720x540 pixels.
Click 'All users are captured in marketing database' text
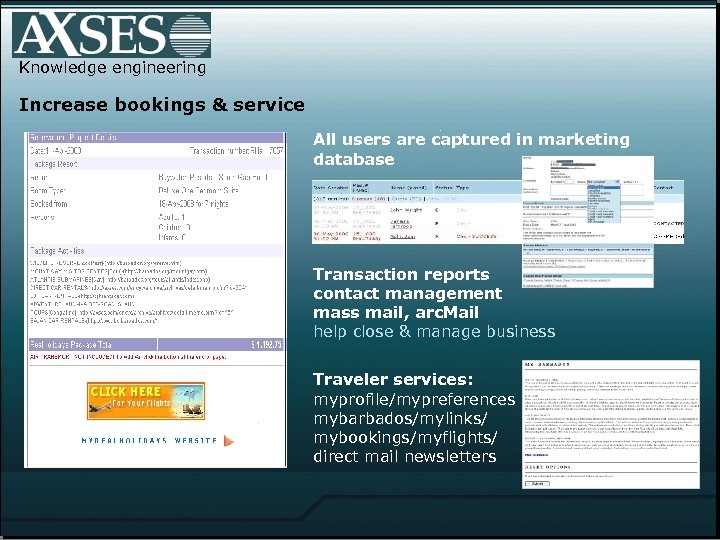(471, 149)
